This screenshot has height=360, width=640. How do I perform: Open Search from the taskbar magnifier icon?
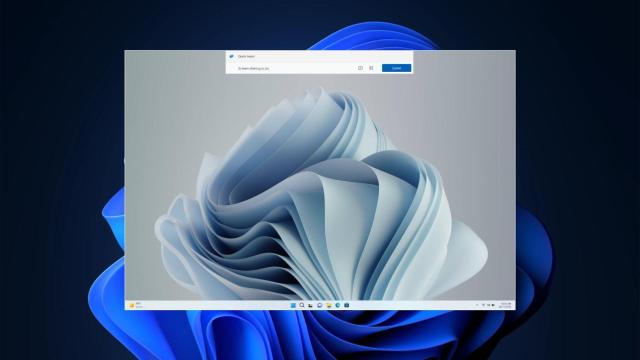pyautogui.click(x=302, y=305)
